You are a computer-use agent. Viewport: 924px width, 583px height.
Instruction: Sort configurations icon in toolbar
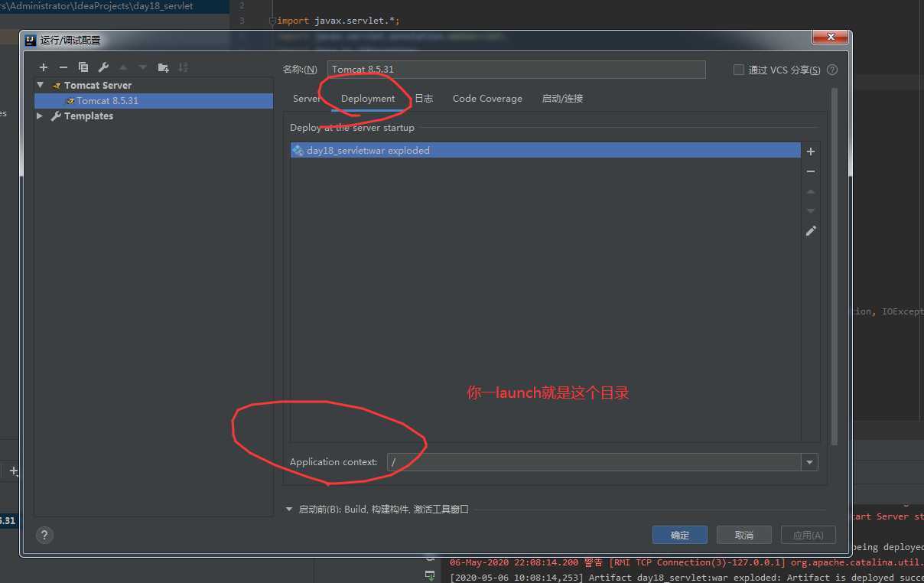tap(183, 67)
